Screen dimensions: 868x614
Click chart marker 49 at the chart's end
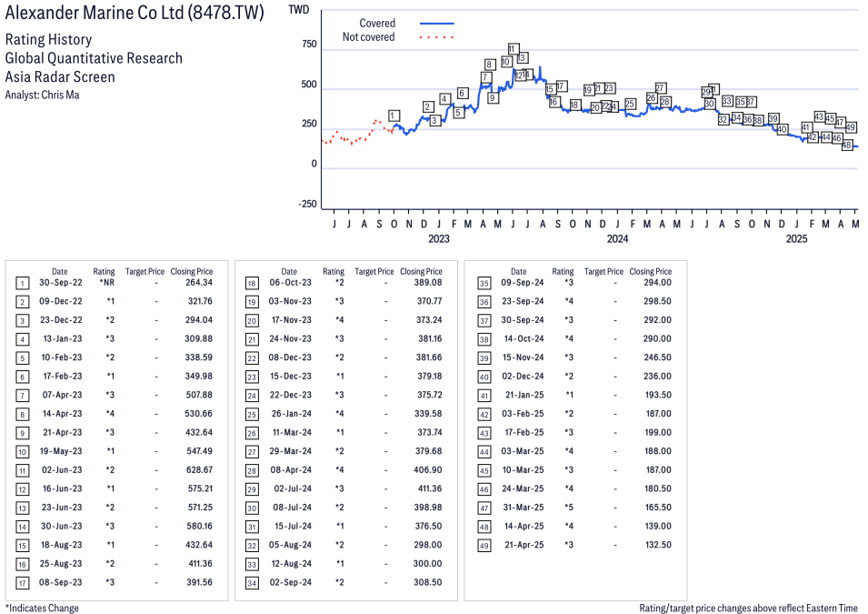point(851,127)
